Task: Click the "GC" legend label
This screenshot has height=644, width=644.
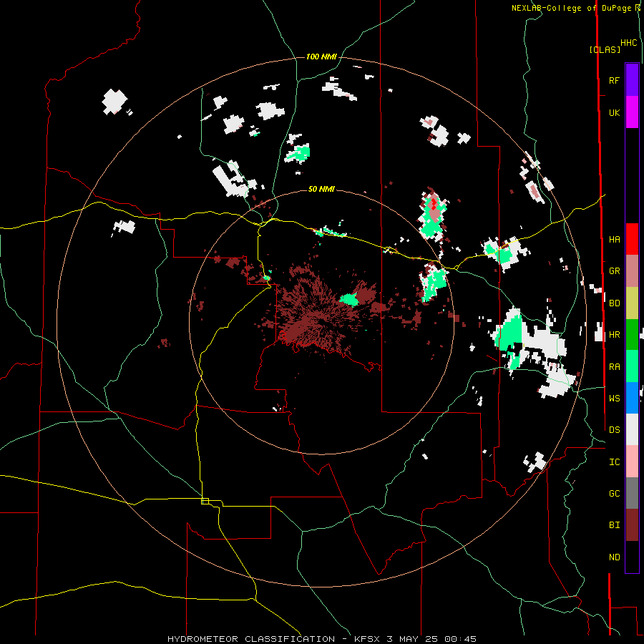Action: pyautogui.click(x=614, y=494)
